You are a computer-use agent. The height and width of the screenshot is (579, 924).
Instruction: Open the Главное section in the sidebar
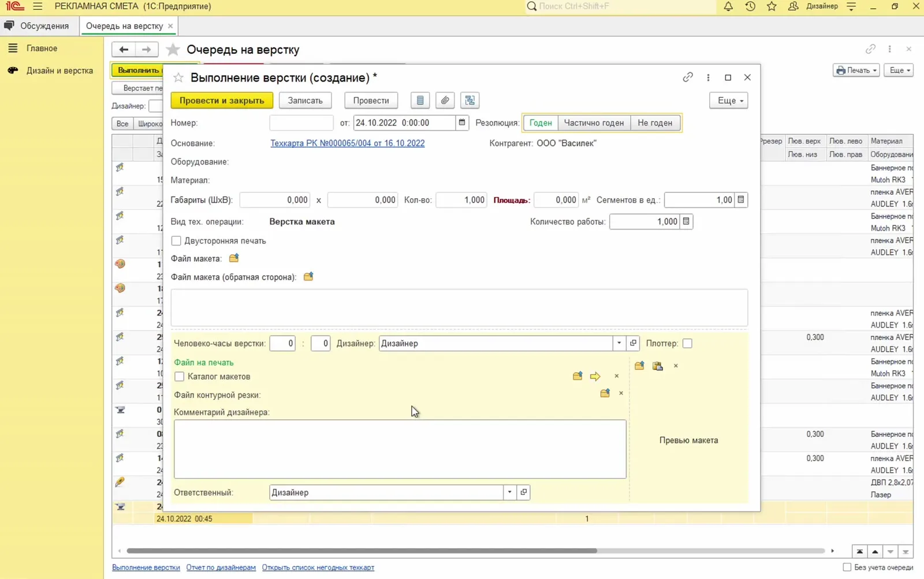click(x=42, y=49)
